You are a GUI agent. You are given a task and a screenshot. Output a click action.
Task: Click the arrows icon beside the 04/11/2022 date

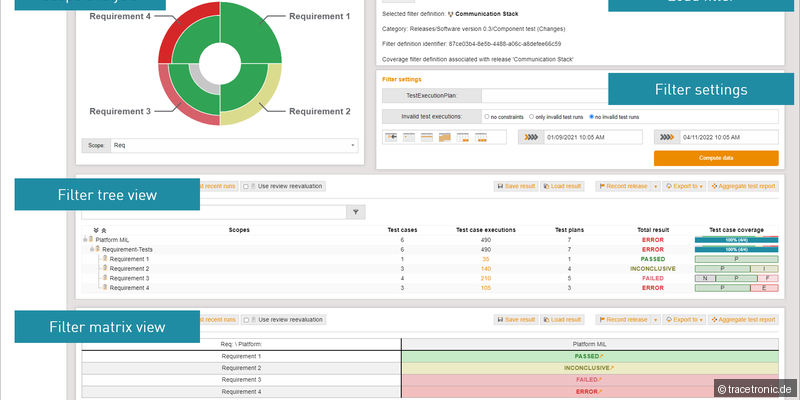tap(666, 137)
